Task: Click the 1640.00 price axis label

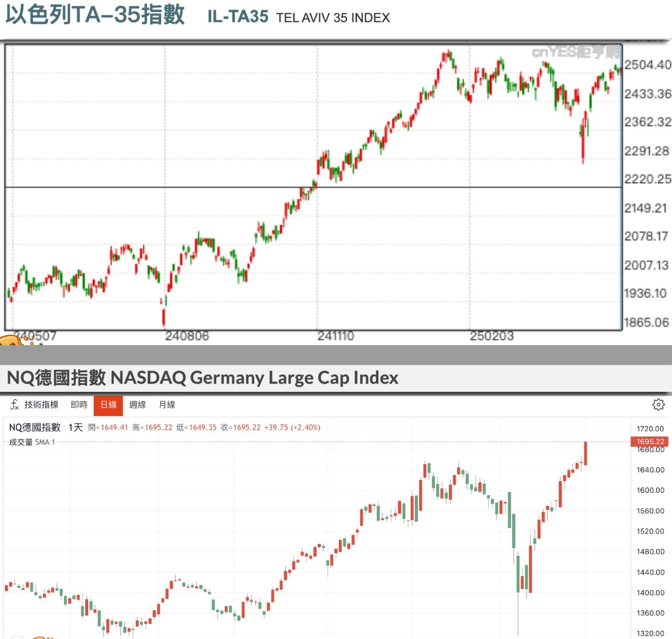Action: (650, 470)
